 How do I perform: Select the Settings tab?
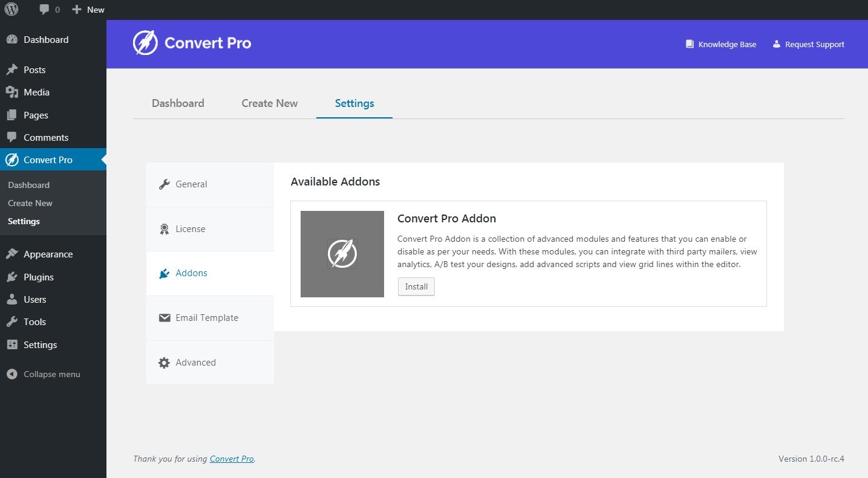coord(354,103)
